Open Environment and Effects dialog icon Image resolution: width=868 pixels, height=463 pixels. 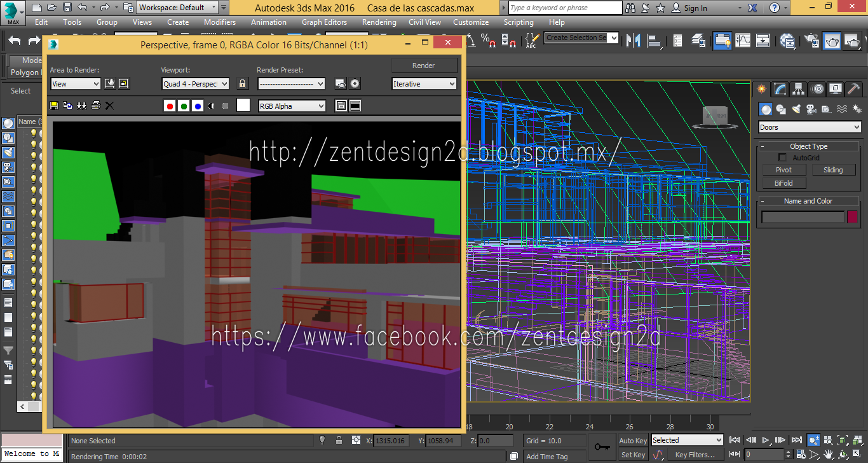click(x=355, y=83)
